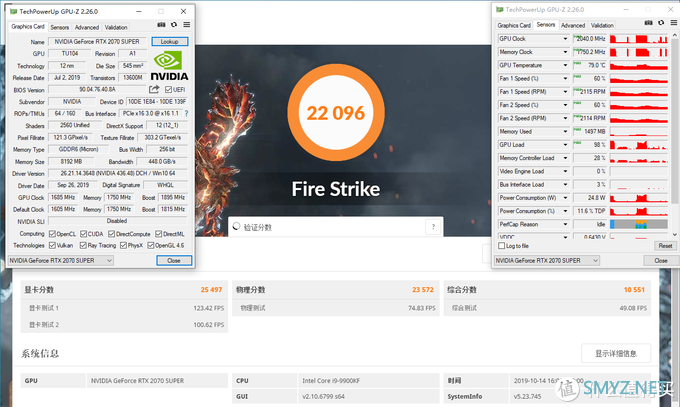This screenshot has height=407, width=680.
Task: Open the Bus Interface Load sensor dropdown
Action: coord(565,184)
